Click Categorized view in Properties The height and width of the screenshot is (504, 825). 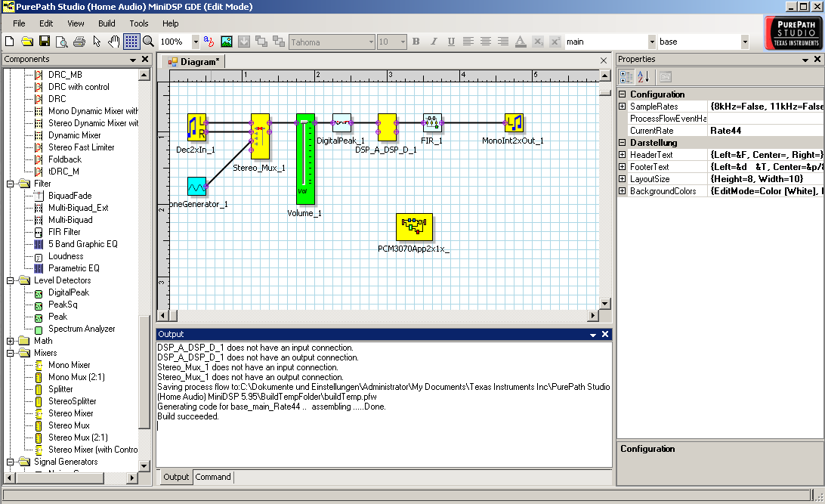tap(626, 77)
